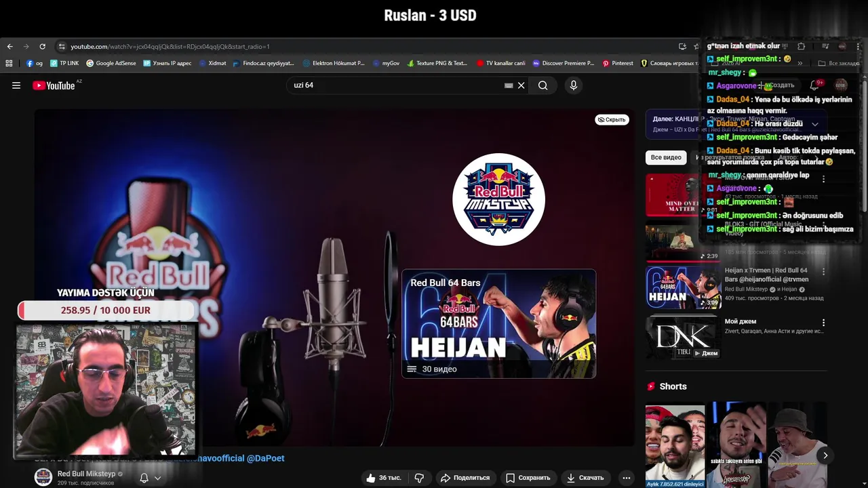Click the '30 видео' playlist label

(x=439, y=369)
